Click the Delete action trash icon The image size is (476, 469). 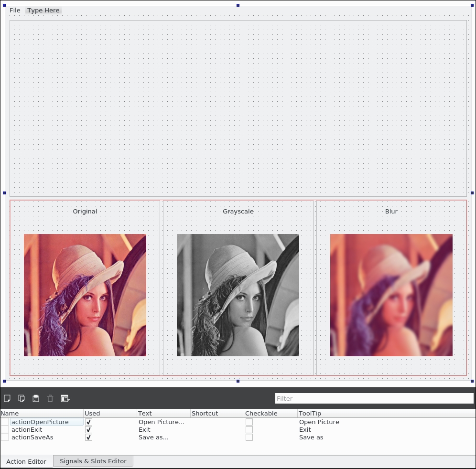point(50,398)
